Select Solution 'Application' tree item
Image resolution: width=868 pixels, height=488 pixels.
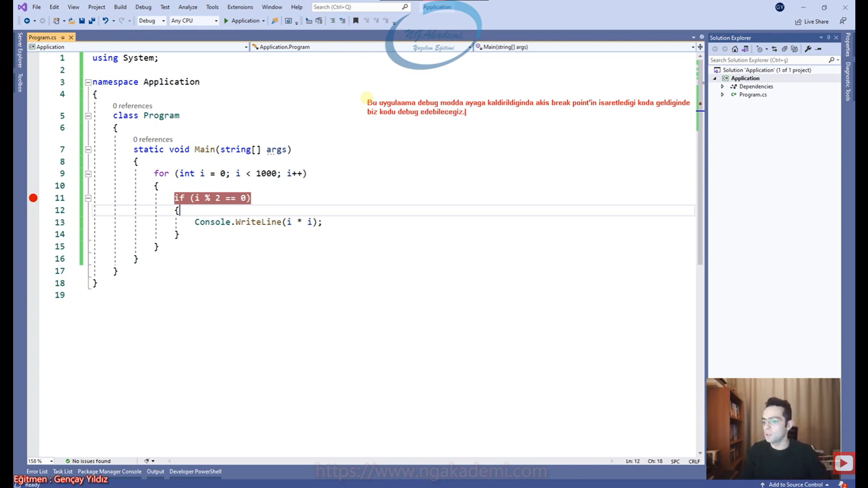[x=766, y=70]
